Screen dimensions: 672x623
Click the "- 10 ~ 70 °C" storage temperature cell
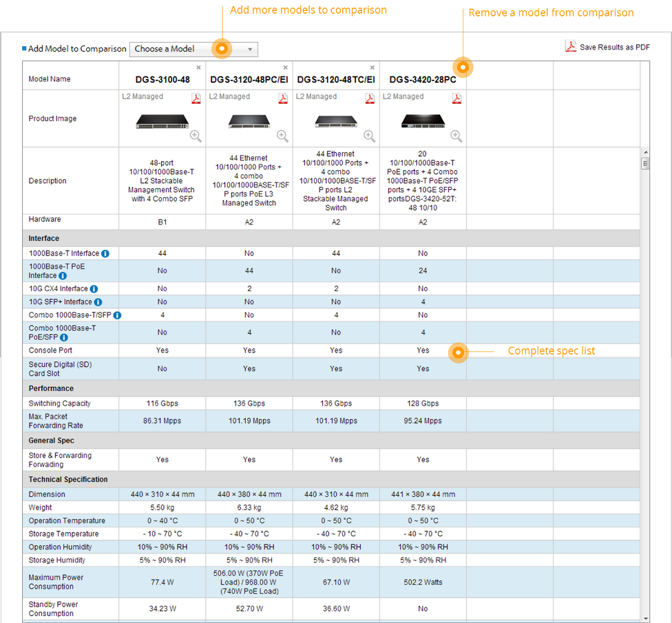162,534
